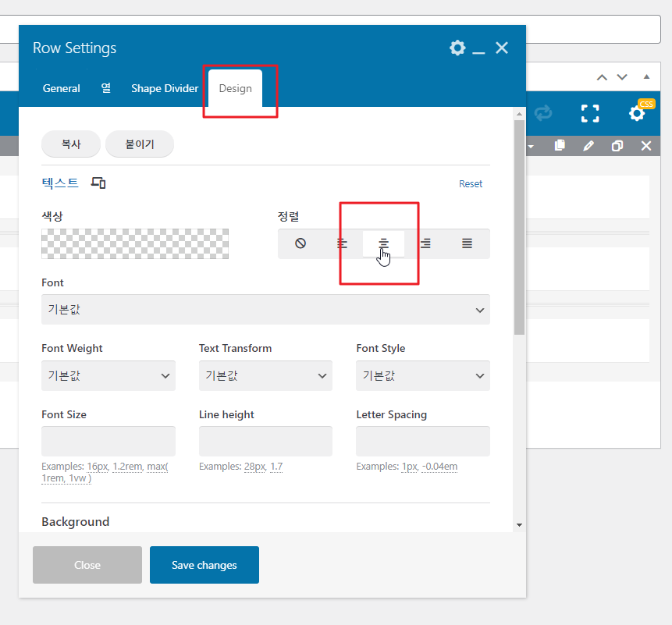Click the 붙이기 button
The height and width of the screenshot is (625, 672).
pyautogui.click(x=140, y=144)
